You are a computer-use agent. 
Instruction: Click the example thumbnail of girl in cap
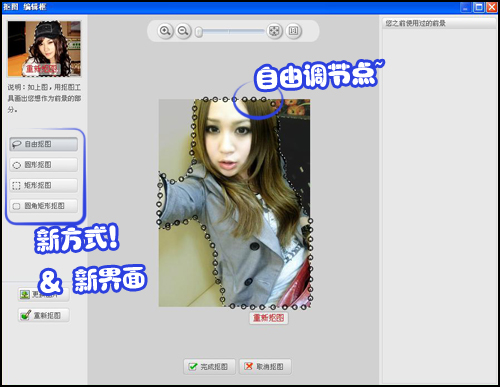44,49
